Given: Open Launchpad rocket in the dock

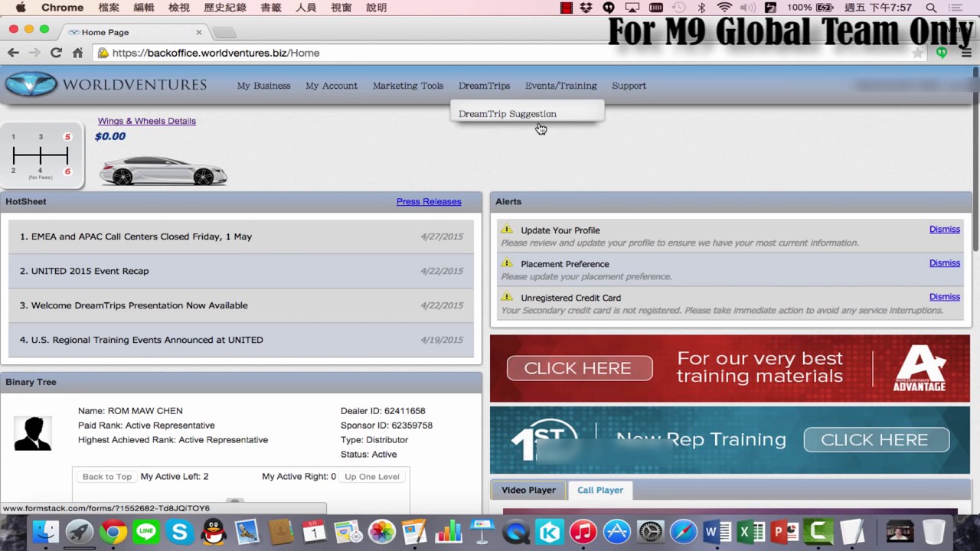Looking at the screenshot, I should 79,532.
